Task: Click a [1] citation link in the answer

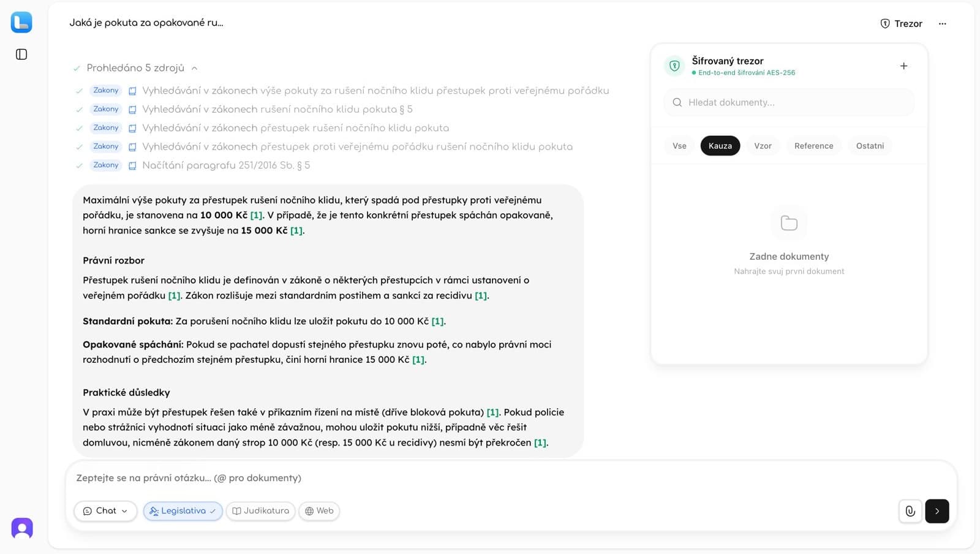Action: click(x=255, y=215)
